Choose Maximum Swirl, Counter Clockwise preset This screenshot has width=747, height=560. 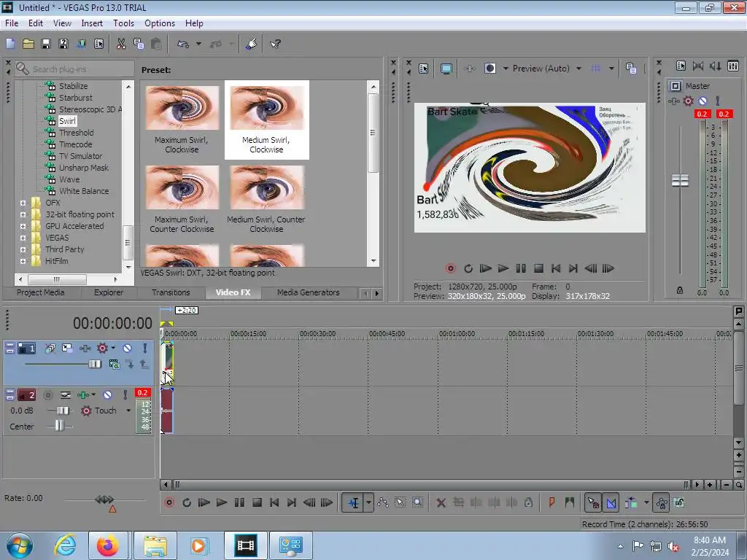coord(182,188)
